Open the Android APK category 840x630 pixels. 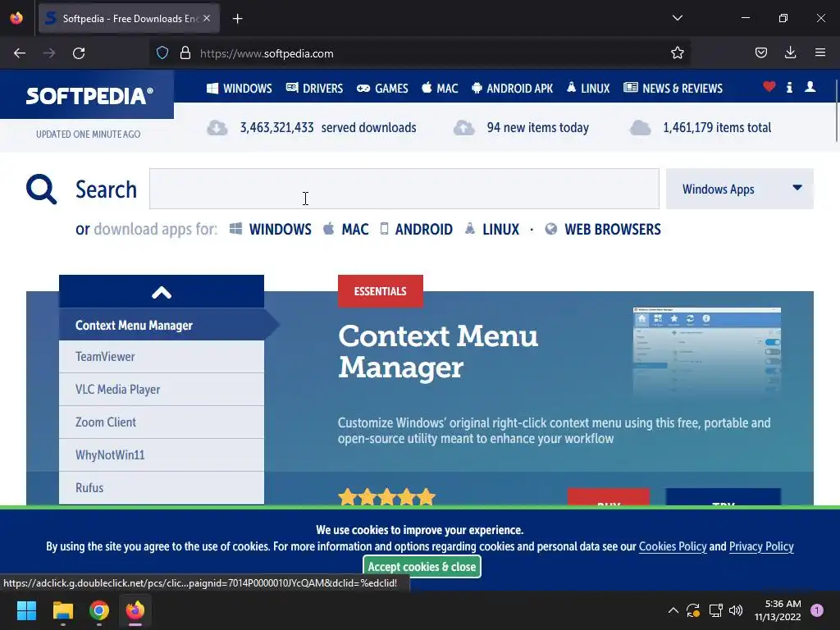point(512,89)
